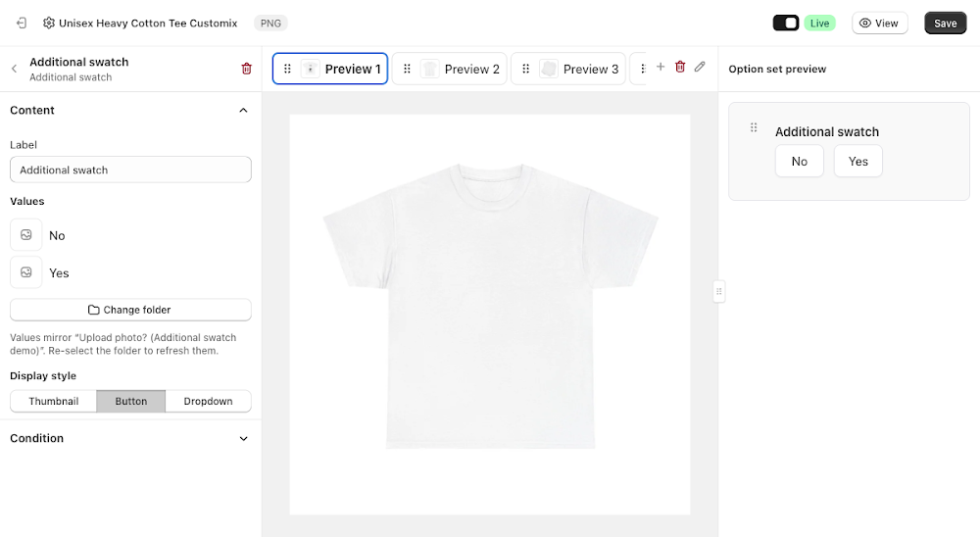
Task: Open product settings gear icon
Action: point(49,24)
